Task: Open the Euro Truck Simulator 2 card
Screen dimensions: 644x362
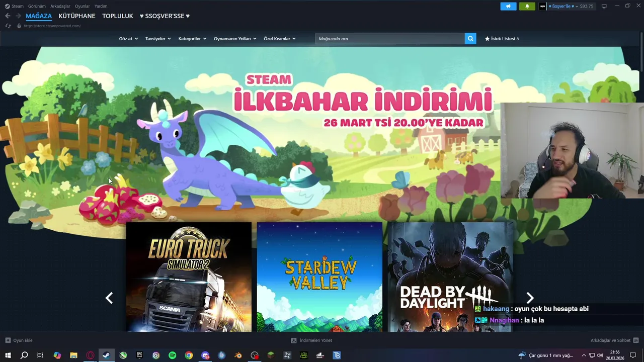Action: pyautogui.click(x=189, y=277)
